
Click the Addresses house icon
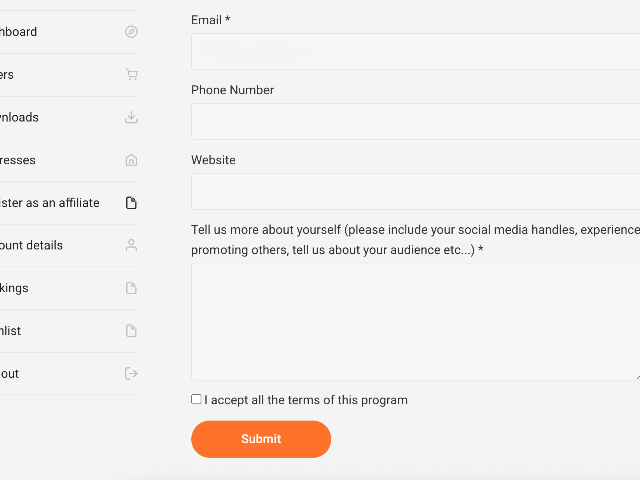pyautogui.click(x=131, y=160)
